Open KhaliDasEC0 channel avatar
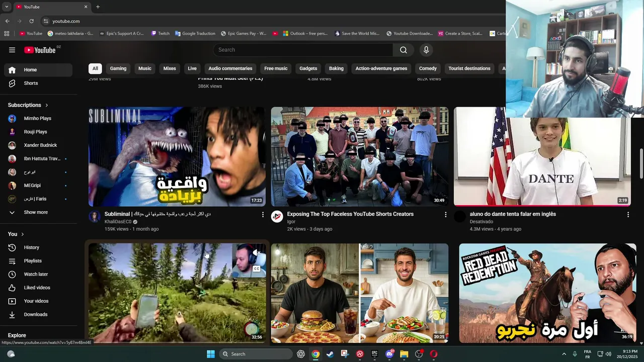The height and width of the screenshot is (362, 644). click(x=95, y=217)
